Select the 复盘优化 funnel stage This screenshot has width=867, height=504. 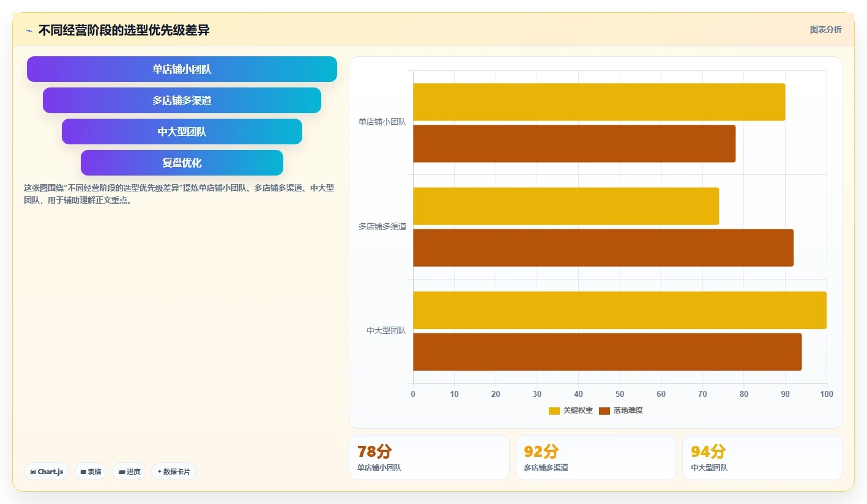[182, 163]
